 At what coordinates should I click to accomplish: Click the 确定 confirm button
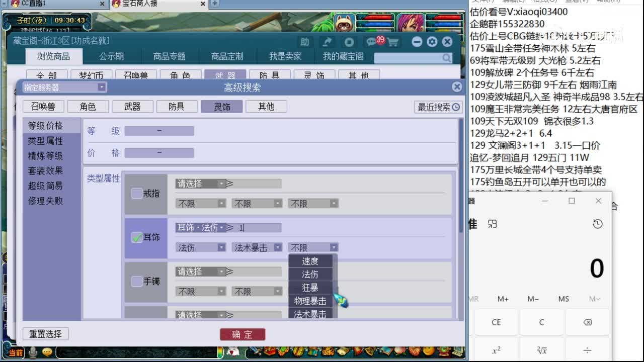[243, 334]
